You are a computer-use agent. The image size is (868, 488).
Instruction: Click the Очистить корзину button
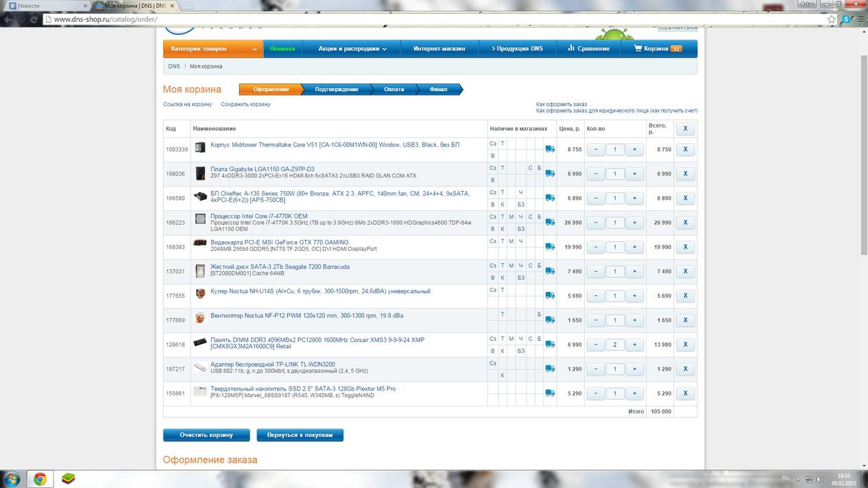point(206,435)
